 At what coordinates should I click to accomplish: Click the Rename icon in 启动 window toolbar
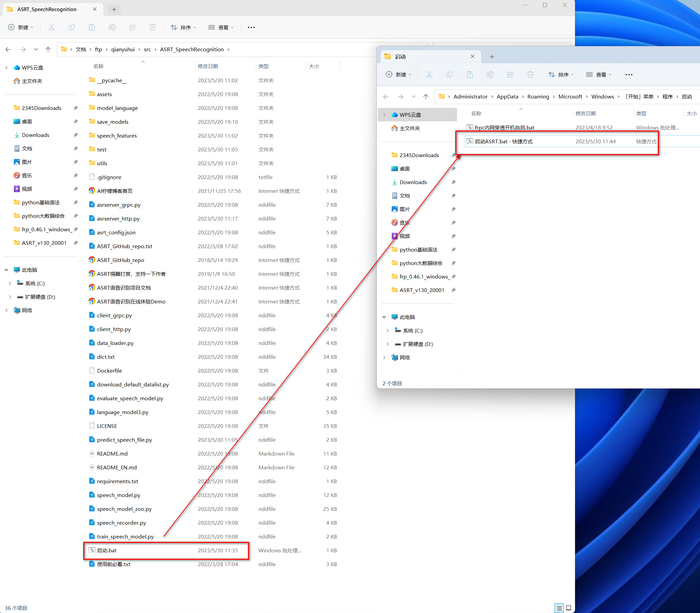point(490,75)
